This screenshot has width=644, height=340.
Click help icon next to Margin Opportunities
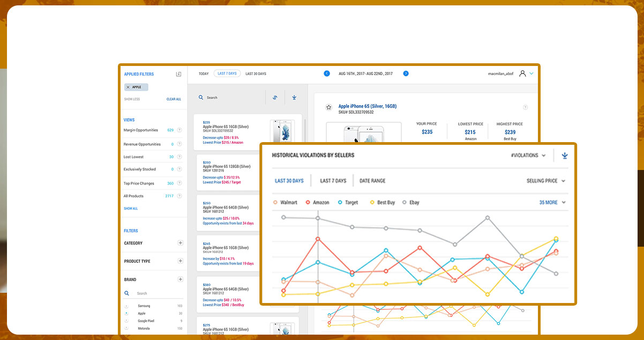179,130
